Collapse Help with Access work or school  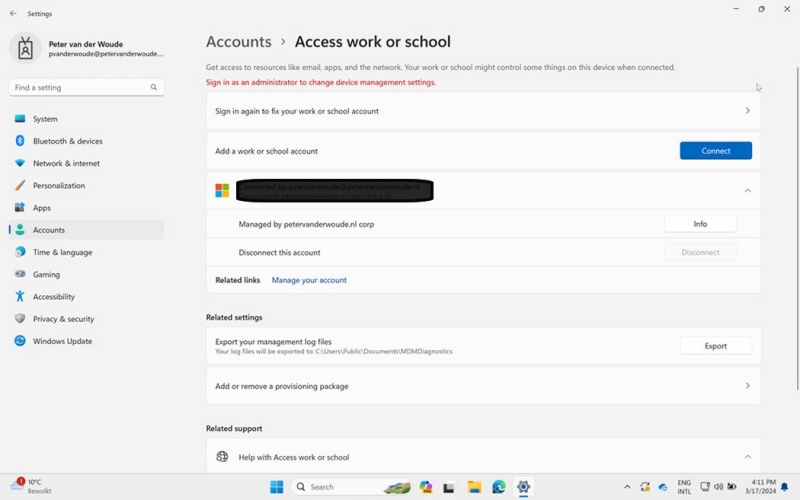point(747,457)
